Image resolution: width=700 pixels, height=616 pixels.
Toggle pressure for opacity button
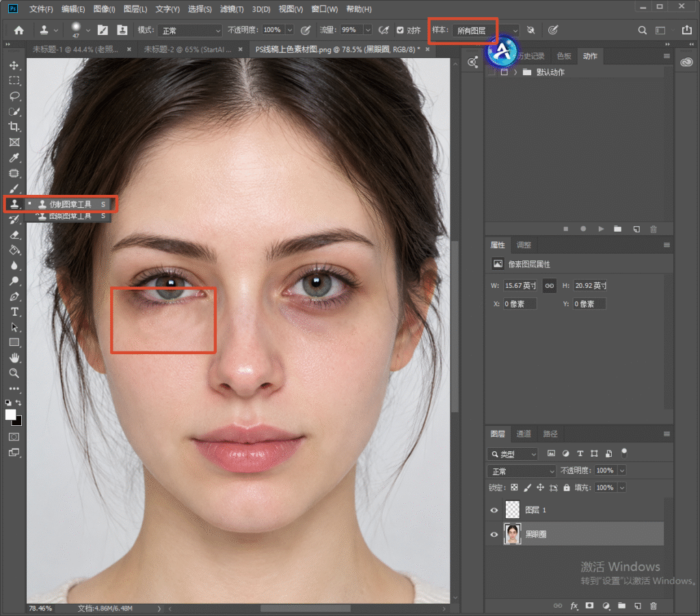point(306,30)
